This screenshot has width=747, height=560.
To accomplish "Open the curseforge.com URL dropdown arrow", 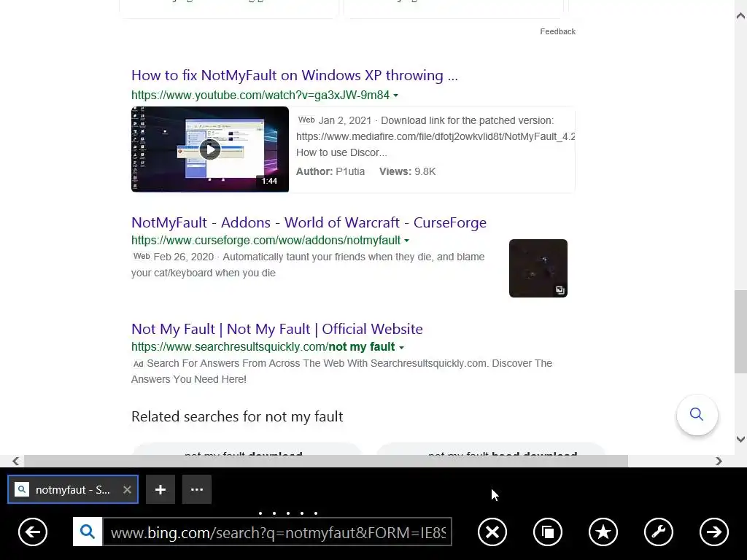I will coord(406,241).
